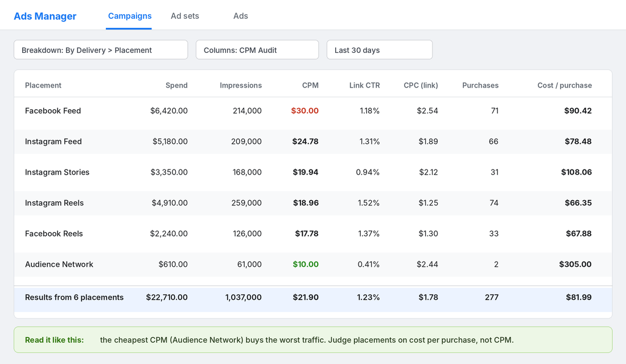Click Facebook Reels spend $2,240.00
Screen dimensions: 626x364
click(x=169, y=234)
